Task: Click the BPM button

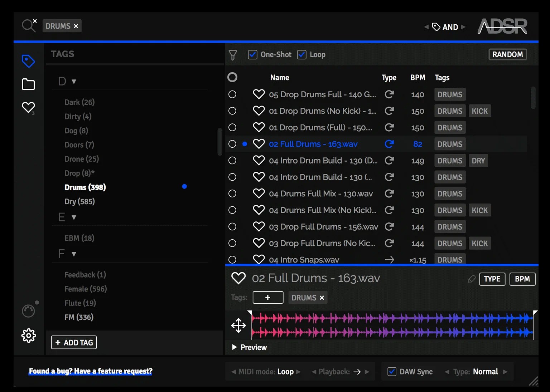Action: 522,279
